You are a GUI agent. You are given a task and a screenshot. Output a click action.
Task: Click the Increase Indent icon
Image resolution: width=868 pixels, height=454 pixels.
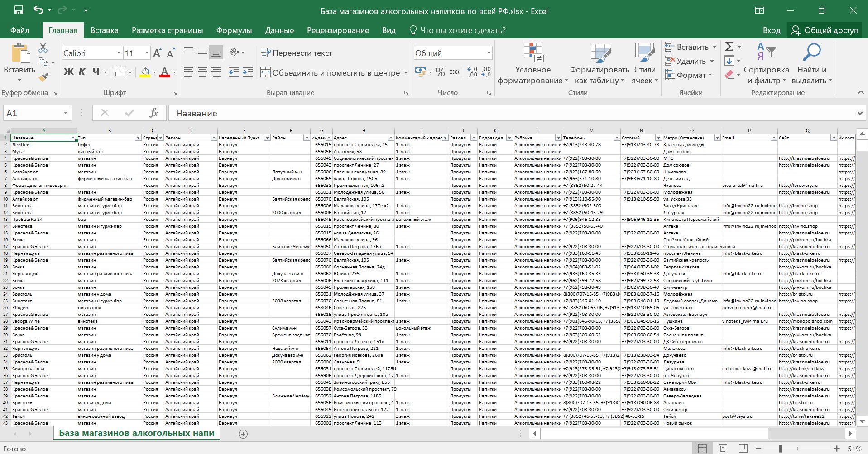click(248, 72)
